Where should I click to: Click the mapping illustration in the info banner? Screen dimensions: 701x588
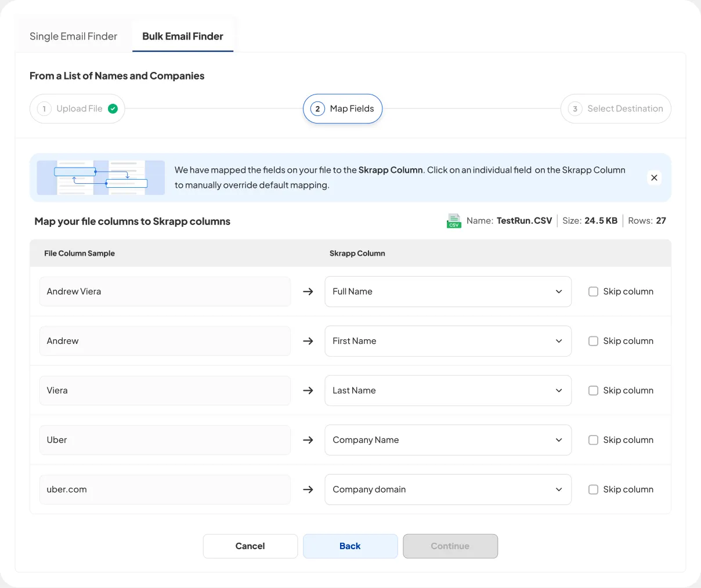101,177
